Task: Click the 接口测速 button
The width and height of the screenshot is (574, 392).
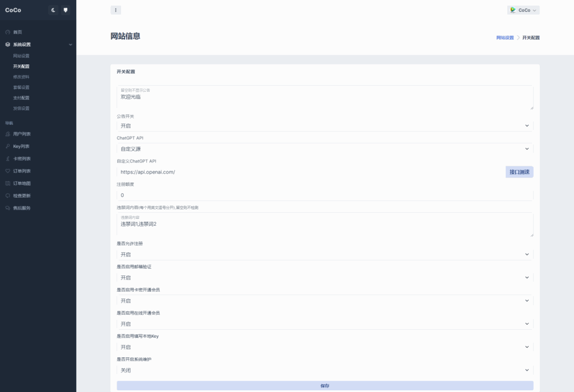Action: (x=519, y=172)
